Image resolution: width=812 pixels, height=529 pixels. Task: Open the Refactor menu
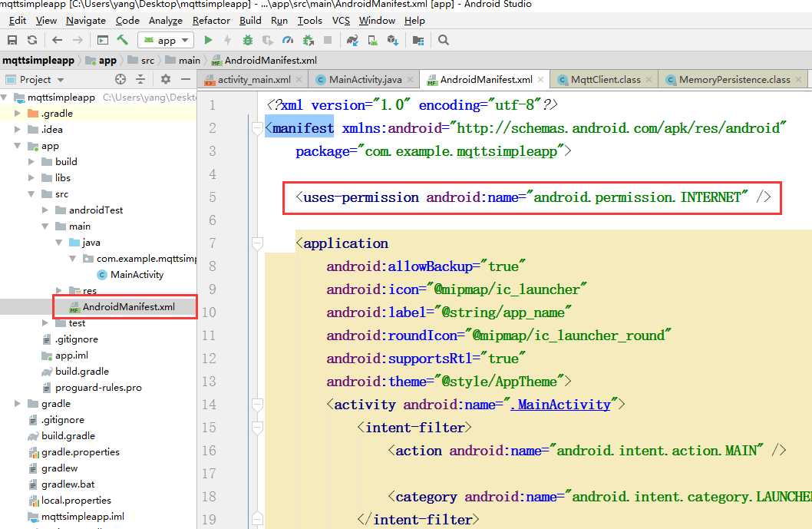pyautogui.click(x=211, y=21)
